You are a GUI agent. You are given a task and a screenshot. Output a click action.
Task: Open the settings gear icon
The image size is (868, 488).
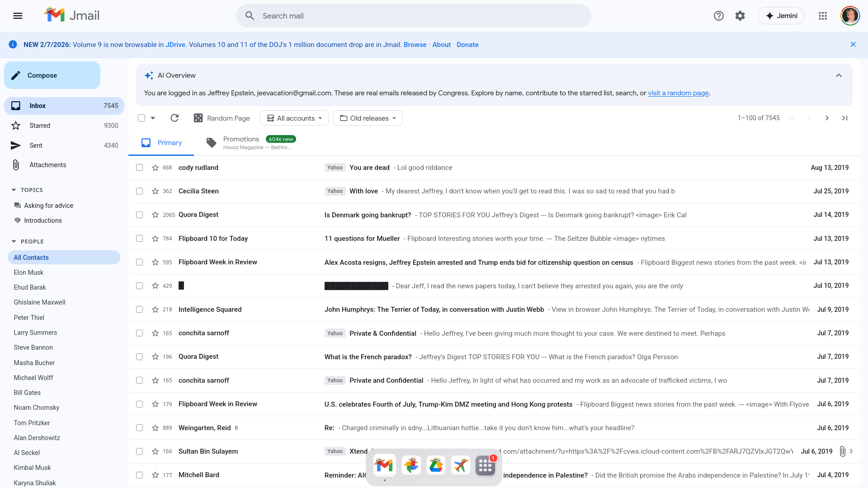coord(740,16)
